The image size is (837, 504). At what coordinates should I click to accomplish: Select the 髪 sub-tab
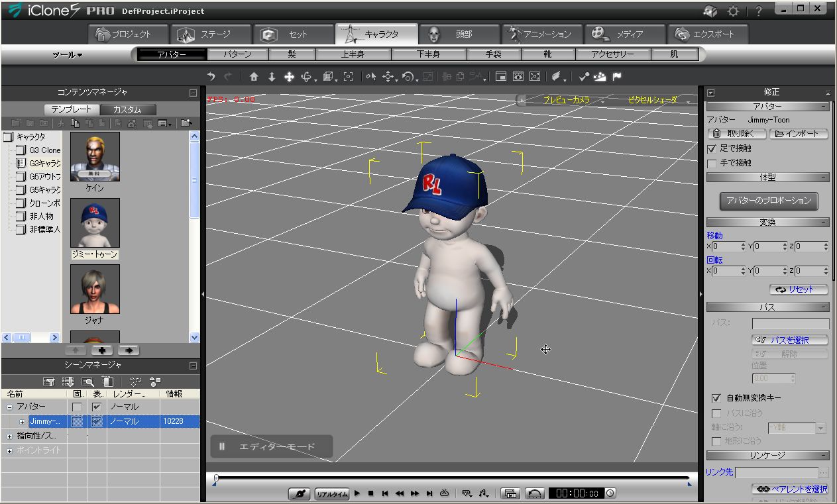(292, 55)
